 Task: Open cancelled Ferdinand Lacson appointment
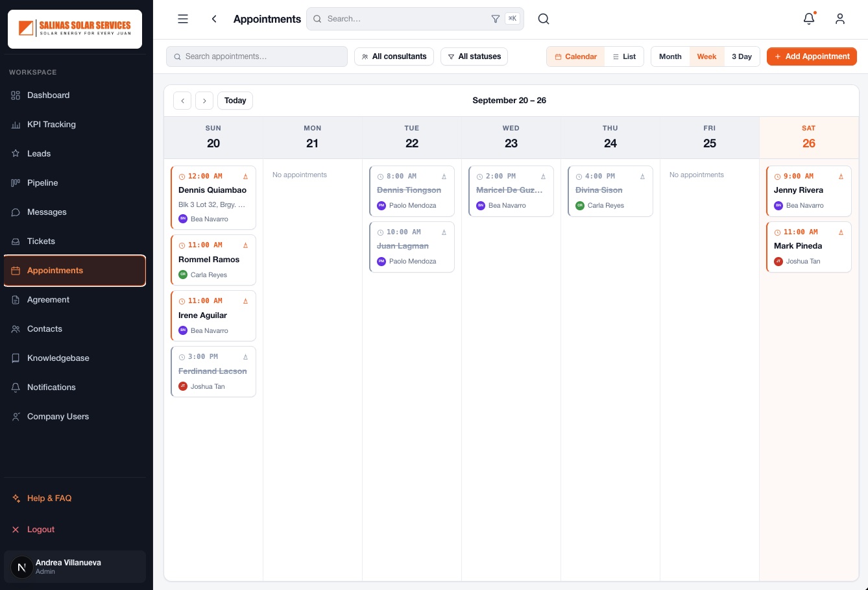click(213, 371)
